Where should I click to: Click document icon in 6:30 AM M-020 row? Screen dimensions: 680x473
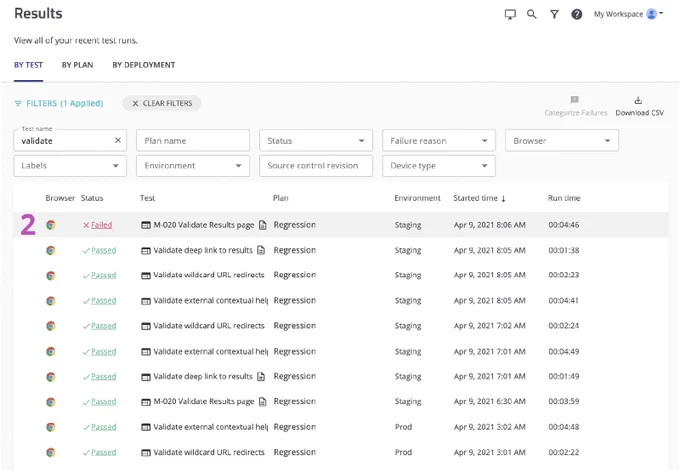point(262,402)
